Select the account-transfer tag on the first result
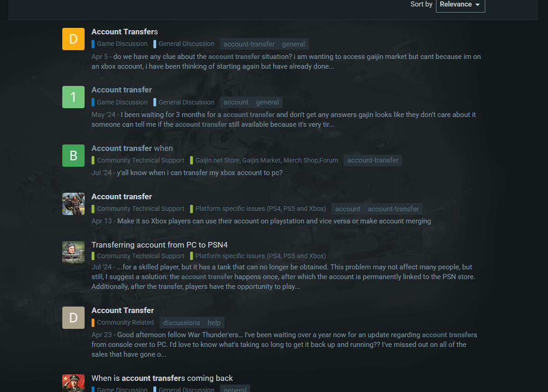Screen dimensions: 548x392 [x=249, y=44]
